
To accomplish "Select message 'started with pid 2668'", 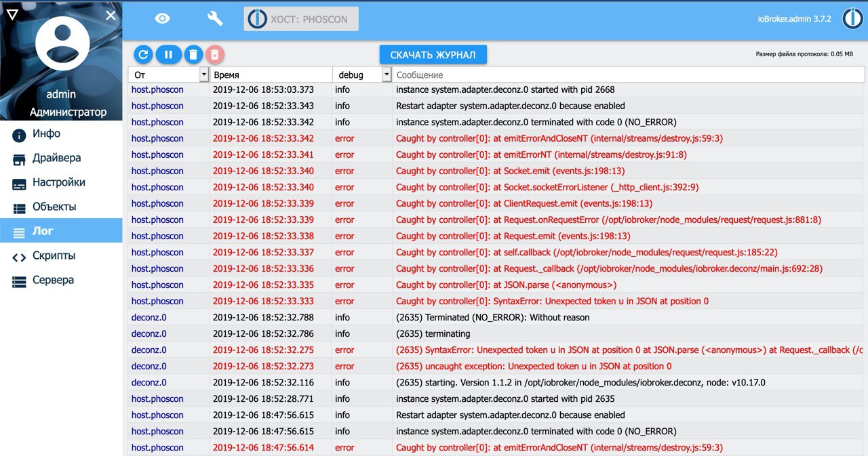I will click(x=505, y=89).
